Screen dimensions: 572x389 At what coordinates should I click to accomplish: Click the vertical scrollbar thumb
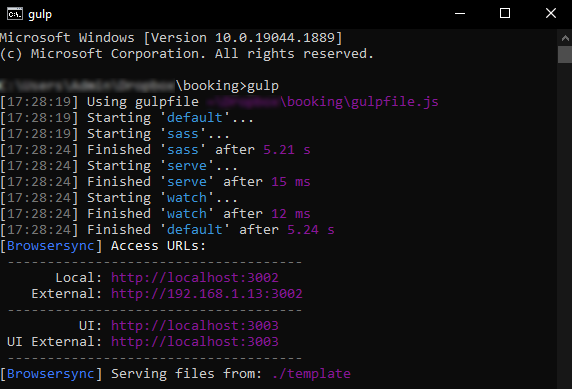coord(565,54)
